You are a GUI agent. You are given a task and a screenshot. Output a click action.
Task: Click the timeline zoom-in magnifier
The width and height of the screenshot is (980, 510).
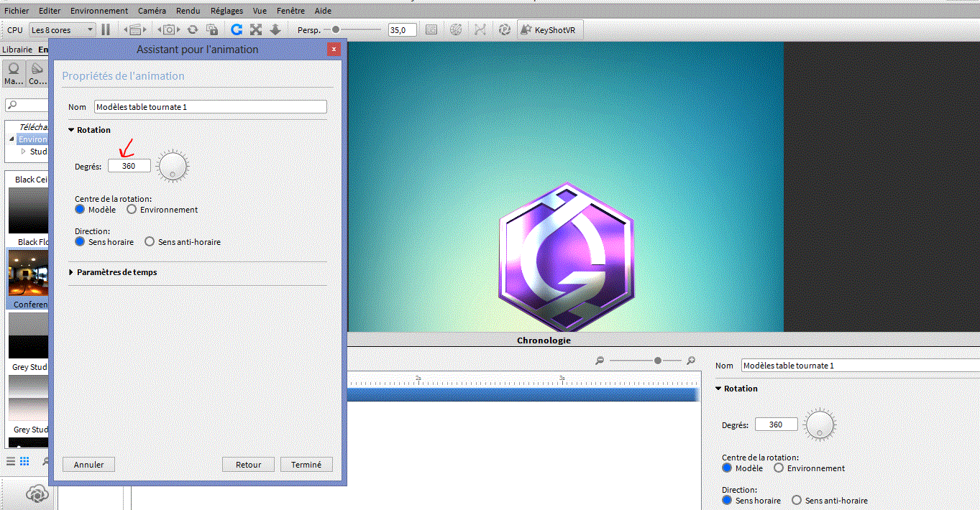click(x=691, y=361)
